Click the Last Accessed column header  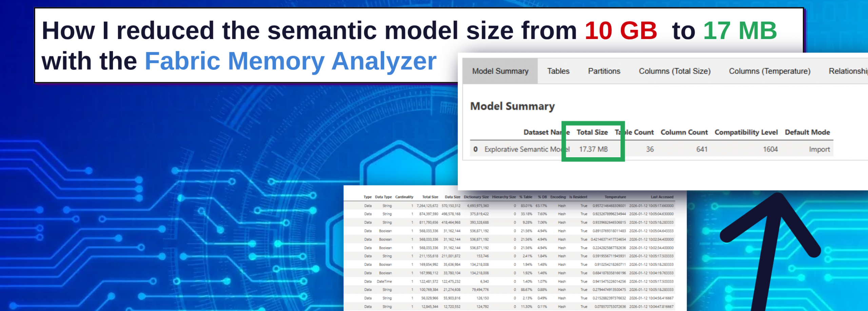click(662, 197)
